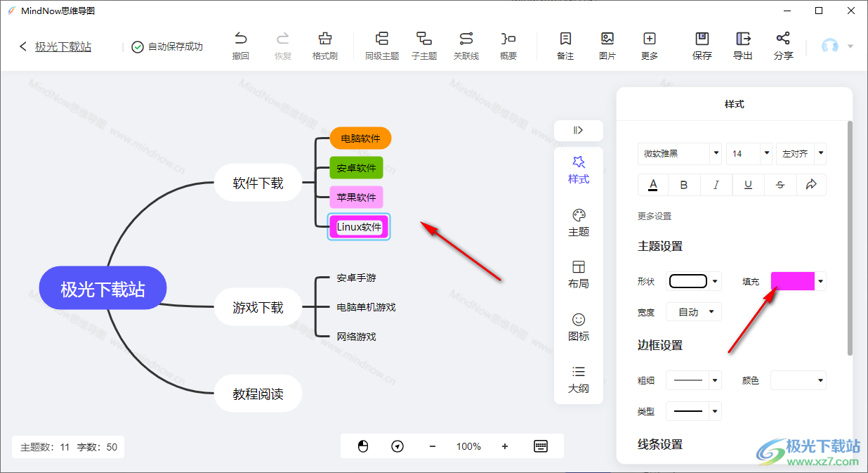Select the 教程阅读 node
The image size is (868, 473).
258,394
